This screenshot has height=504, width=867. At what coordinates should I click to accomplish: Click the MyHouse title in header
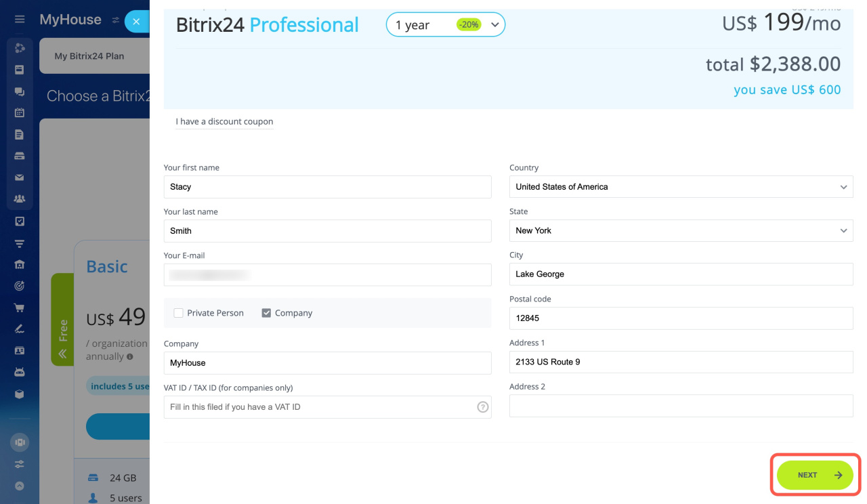pos(70,20)
